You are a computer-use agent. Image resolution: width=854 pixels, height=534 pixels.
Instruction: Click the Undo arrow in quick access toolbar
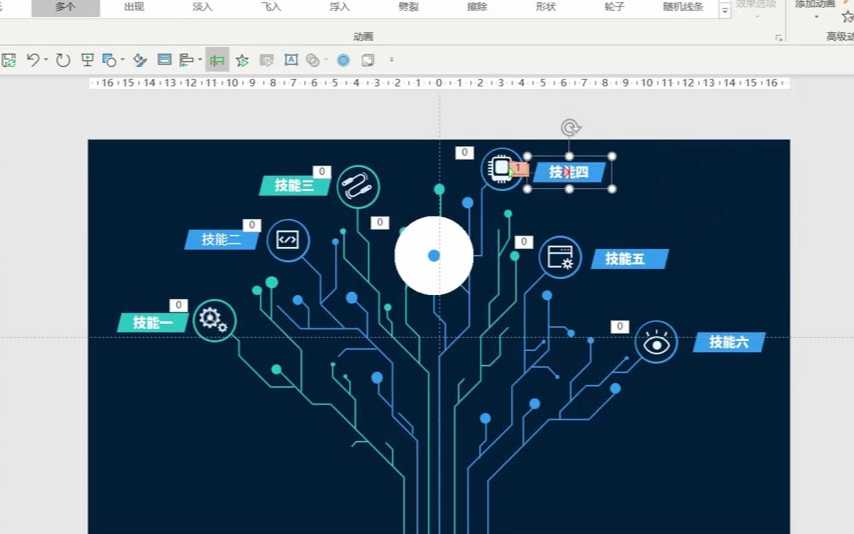pyautogui.click(x=33, y=60)
